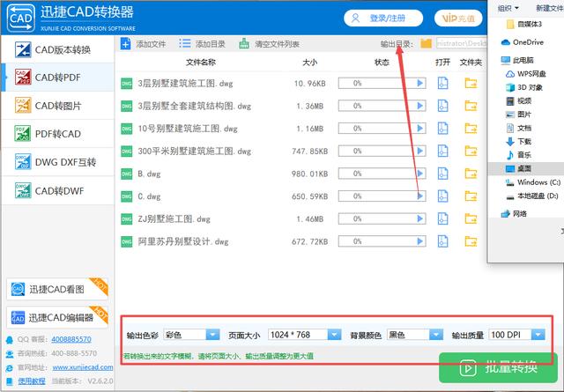Viewport: 564px width, 392px height.
Task: Edit the output directory path field
Action: 462,43
